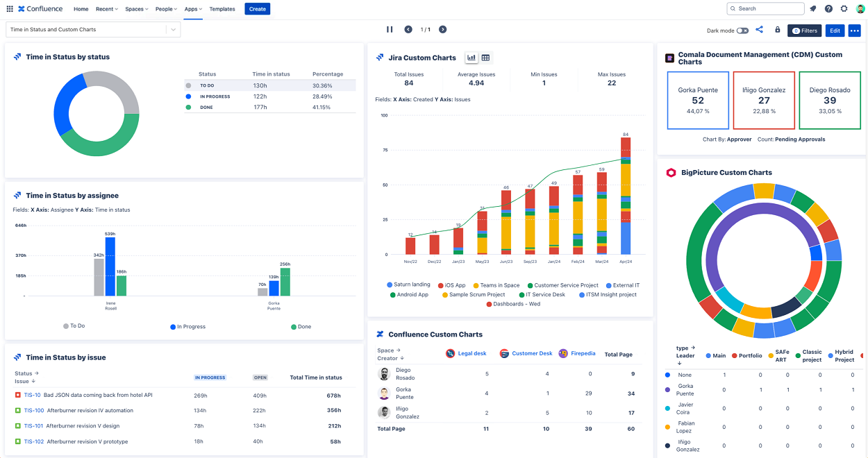Image resolution: width=868 pixels, height=458 pixels.
Task: Click the Create button
Action: 257,9
